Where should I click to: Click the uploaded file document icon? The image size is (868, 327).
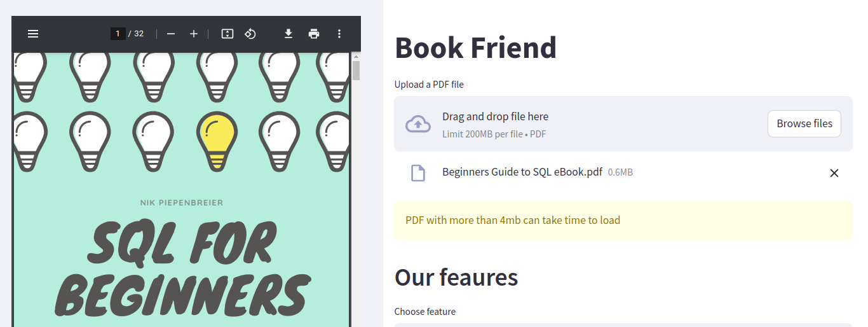point(418,173)
